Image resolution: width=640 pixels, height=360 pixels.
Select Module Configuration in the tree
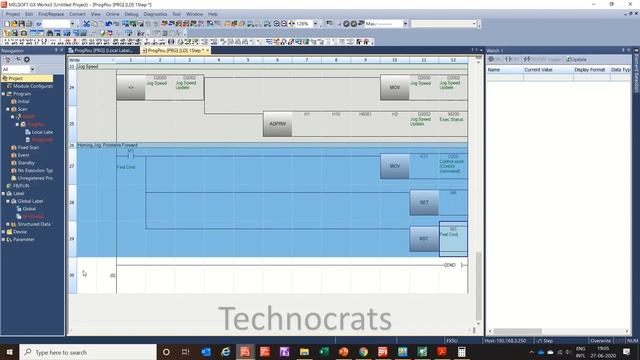[x=29, y=86]
